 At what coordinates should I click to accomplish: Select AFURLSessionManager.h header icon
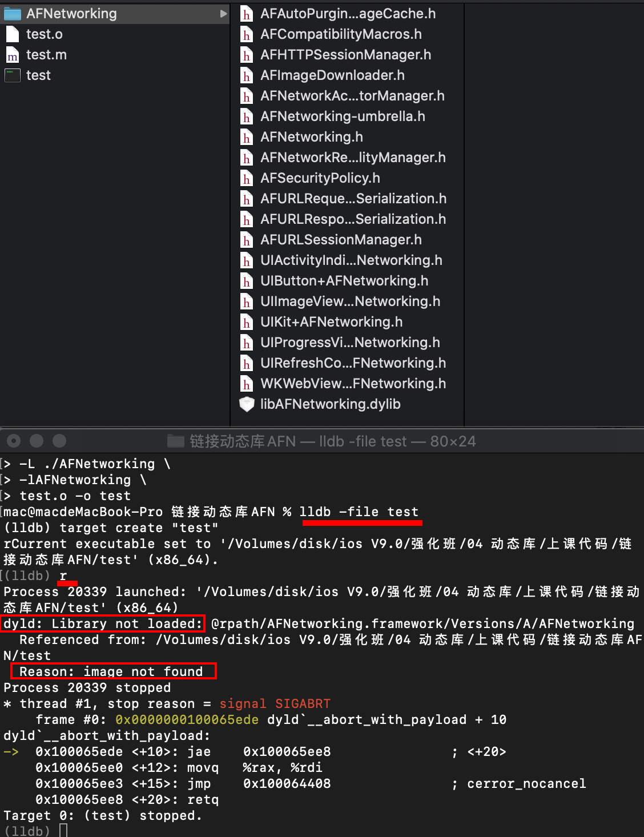[247, 240]
